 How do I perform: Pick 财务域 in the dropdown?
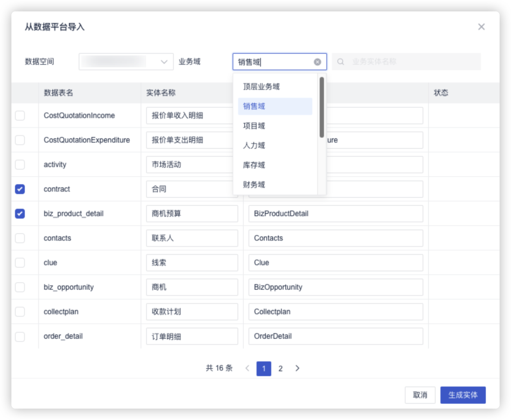pos(254,185)
